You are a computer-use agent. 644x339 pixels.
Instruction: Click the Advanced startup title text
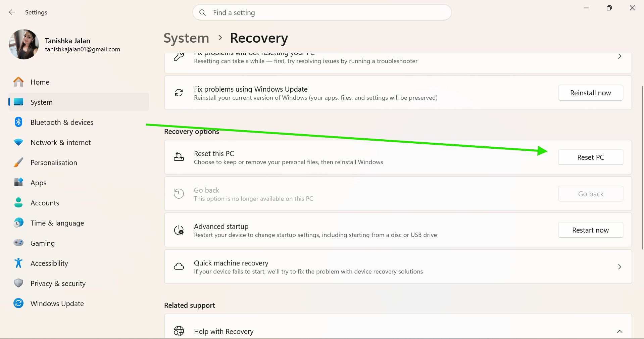(221, 227)
